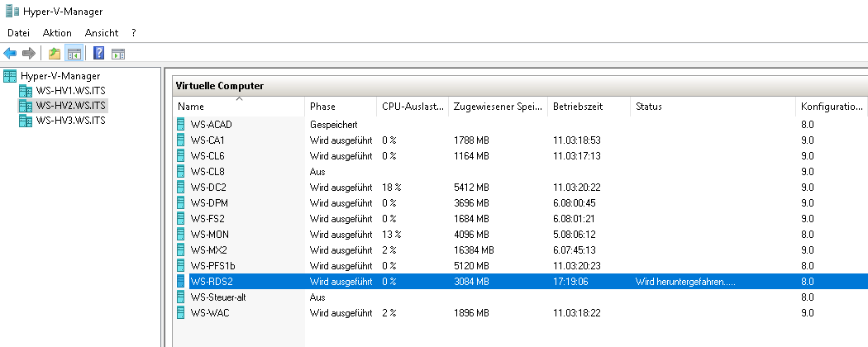Click the VM icon beside WS-ACAD
Viewport: 868px width, 347px height.
point(180,125)
